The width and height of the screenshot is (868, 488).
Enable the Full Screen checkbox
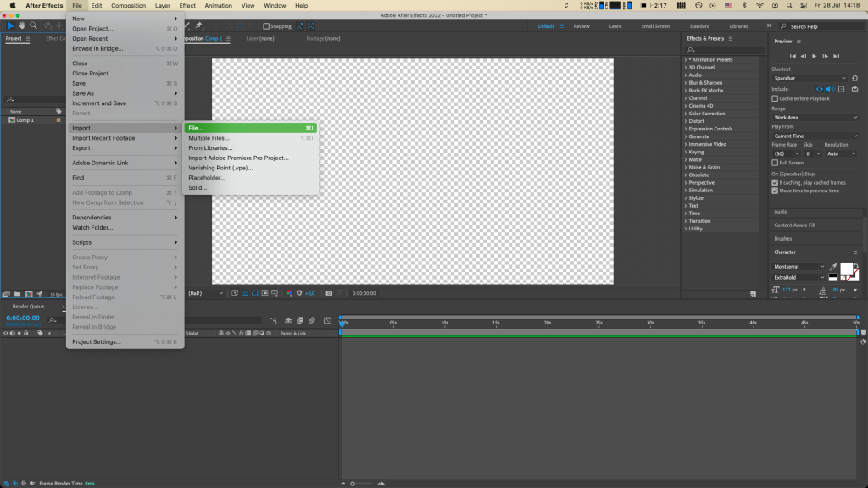(775, 163)
